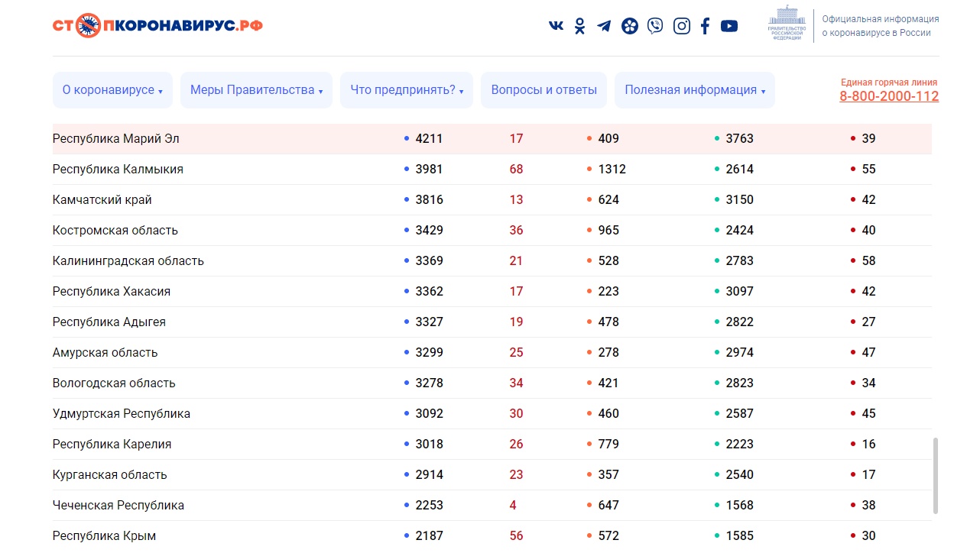
Task: Go to 'Вопросы и ответы' section
Action: [544, 90]
